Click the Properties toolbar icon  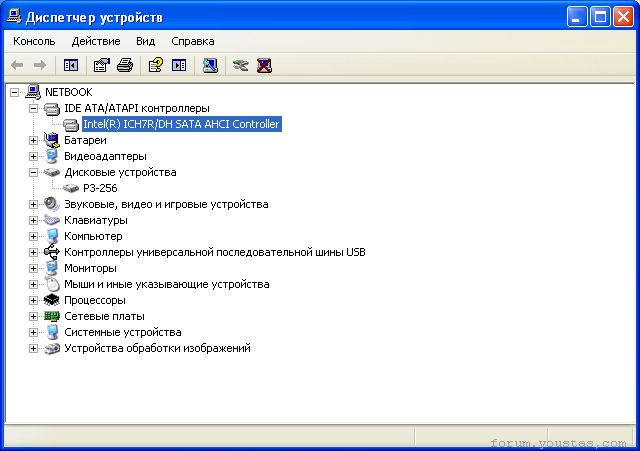[x=102, y=65]
